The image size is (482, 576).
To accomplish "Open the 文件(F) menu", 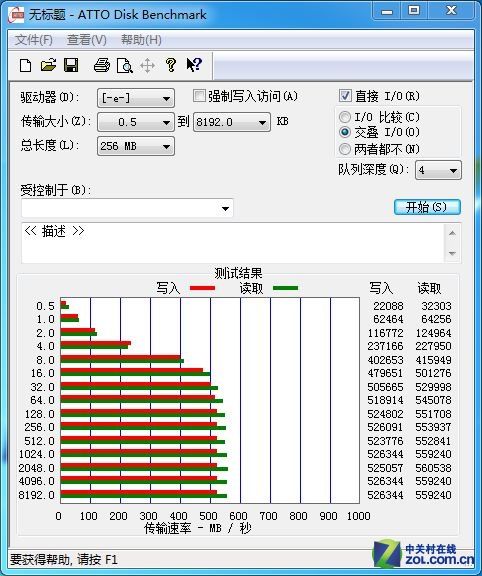I will [33, 40].
